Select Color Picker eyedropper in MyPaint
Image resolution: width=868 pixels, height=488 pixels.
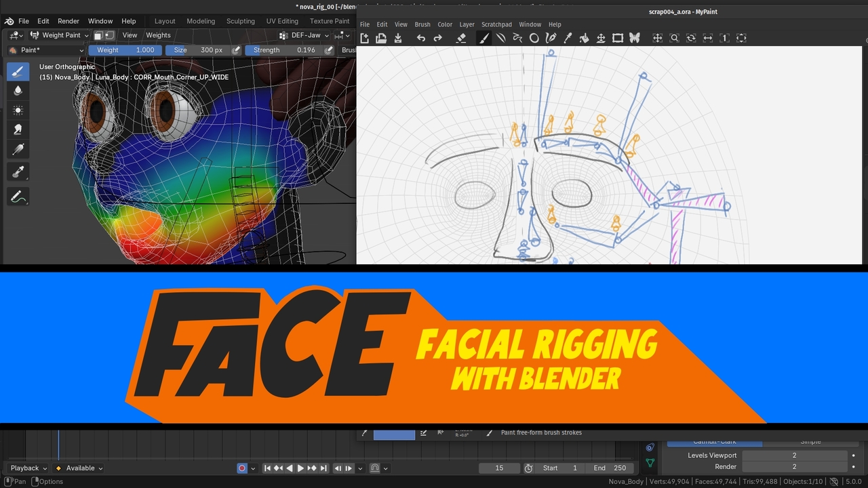tap(568, 38)
